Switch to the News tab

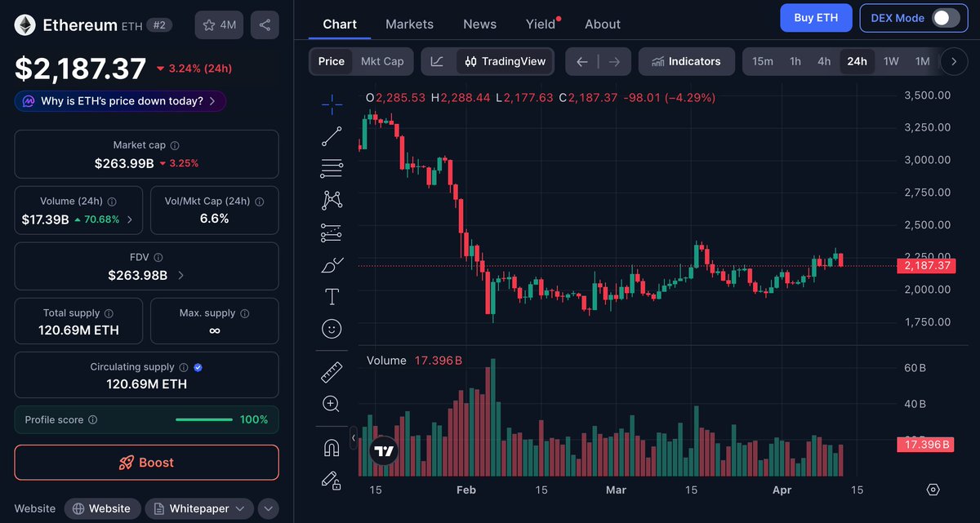point(479,24)
